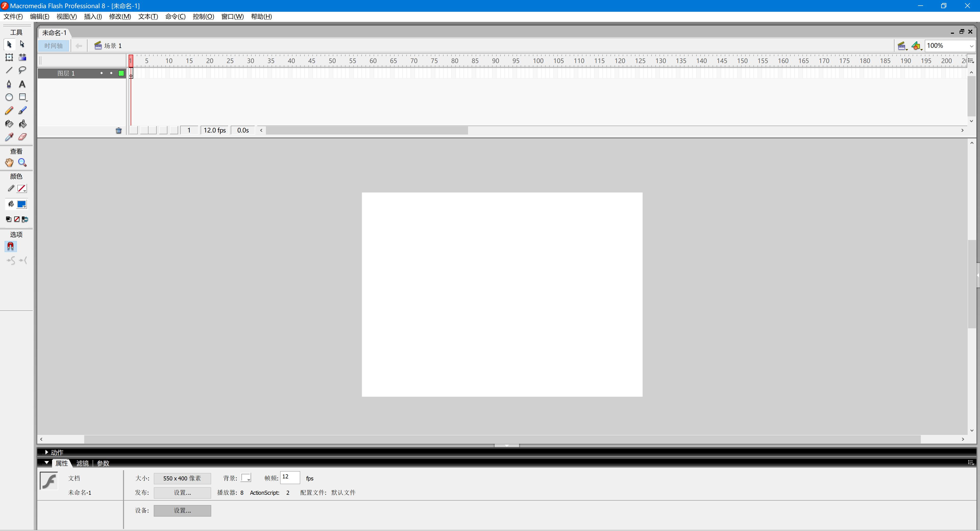Select the Pen tool
Screen dimensions: 980x531
[x=9, y=84]
